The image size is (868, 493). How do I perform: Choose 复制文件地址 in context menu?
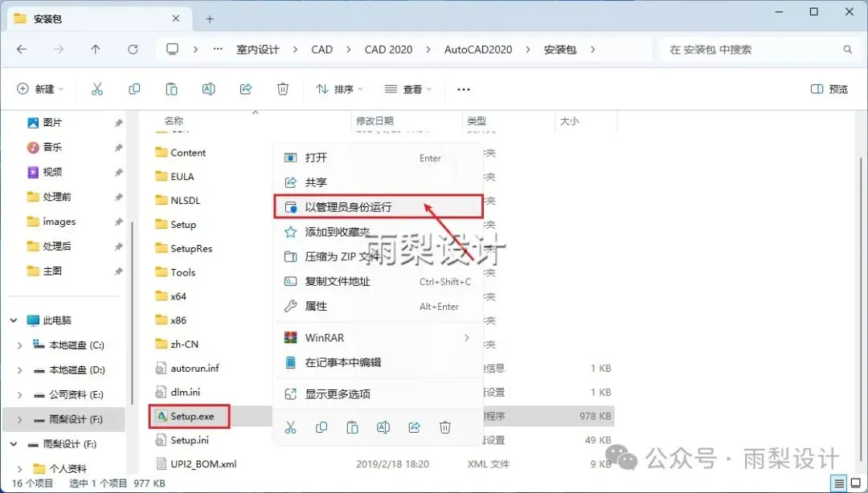click(x=379, y=281)
